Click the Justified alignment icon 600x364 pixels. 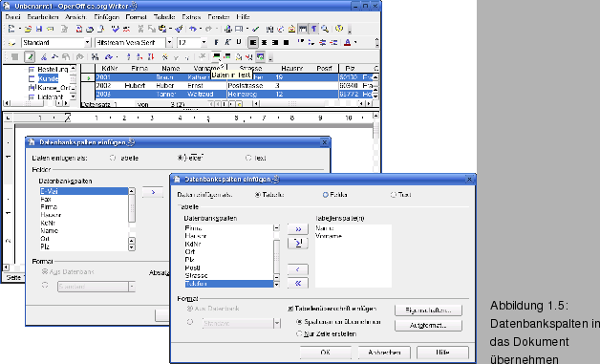click(x=286, y=42)
